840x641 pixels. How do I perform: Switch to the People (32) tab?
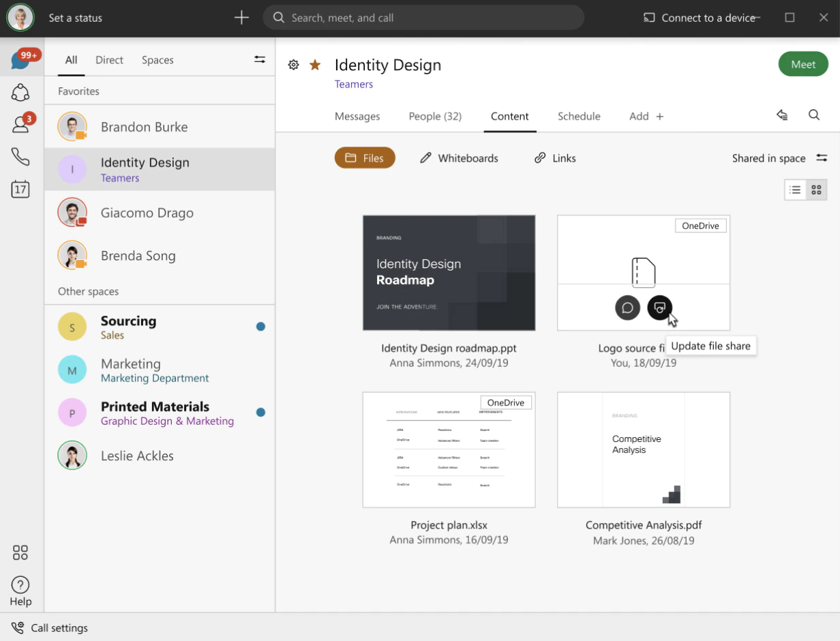click(x=435, y=117)
